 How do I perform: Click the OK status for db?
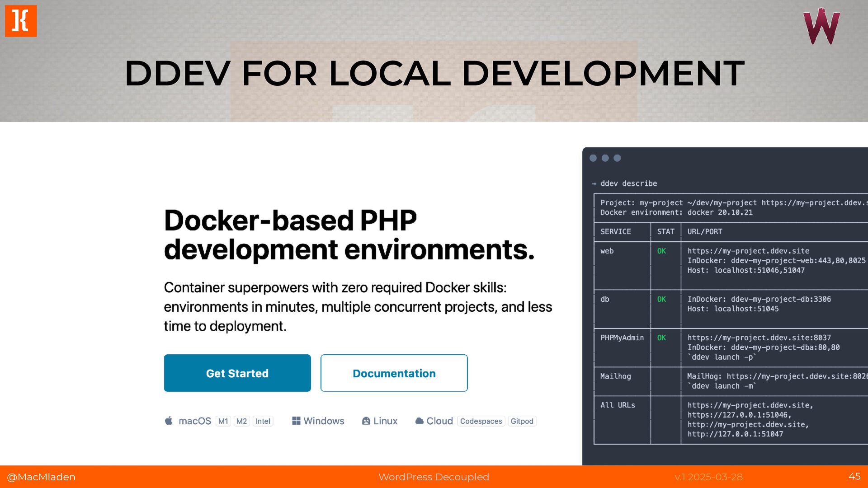point(661,299)
